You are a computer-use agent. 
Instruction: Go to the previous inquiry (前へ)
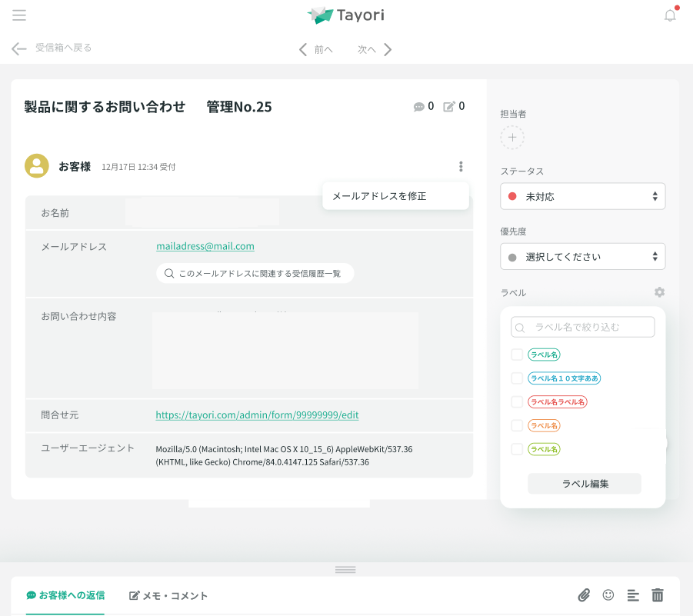[316, 49]
